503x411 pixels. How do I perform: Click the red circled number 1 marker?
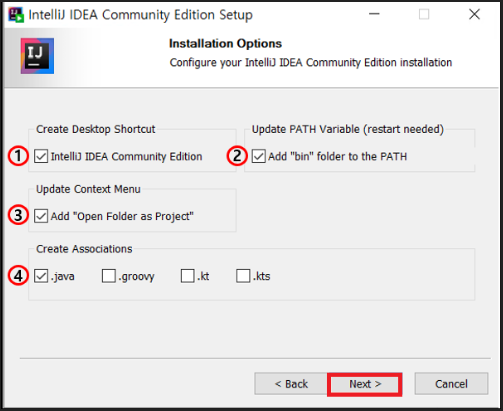pos(18,156)
